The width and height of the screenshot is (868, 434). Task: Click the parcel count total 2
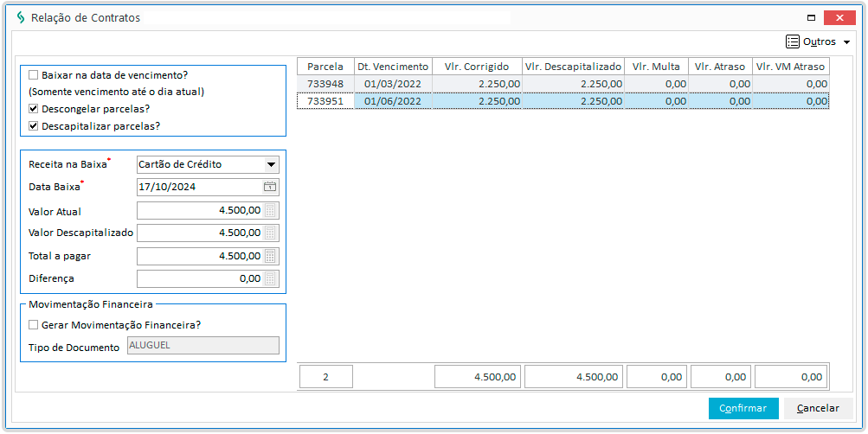(x=326, y=377)
